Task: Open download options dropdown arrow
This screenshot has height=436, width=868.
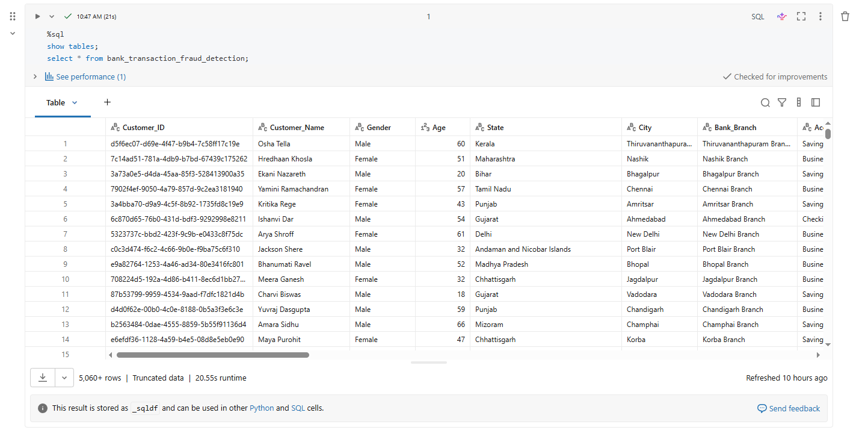Action: (x=64, y=378)
